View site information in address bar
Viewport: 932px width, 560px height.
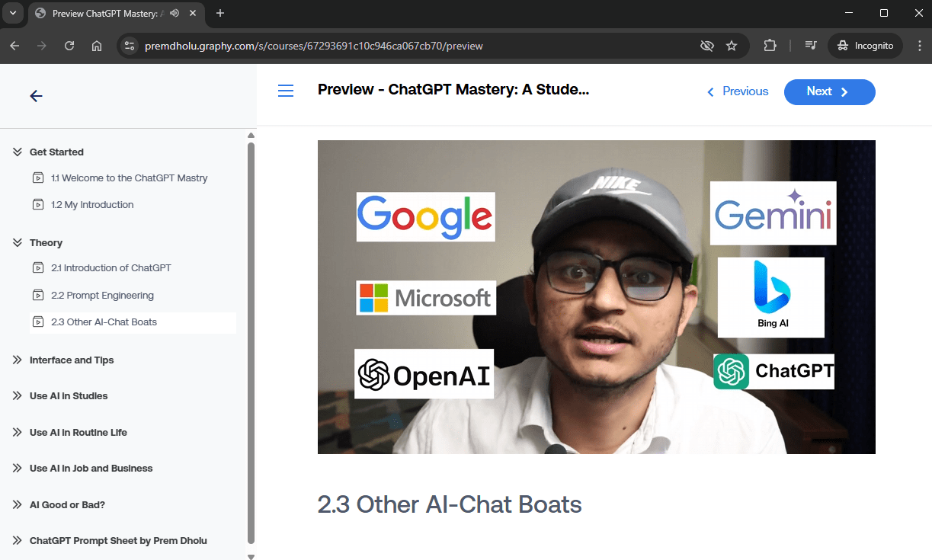coord(130,46)
